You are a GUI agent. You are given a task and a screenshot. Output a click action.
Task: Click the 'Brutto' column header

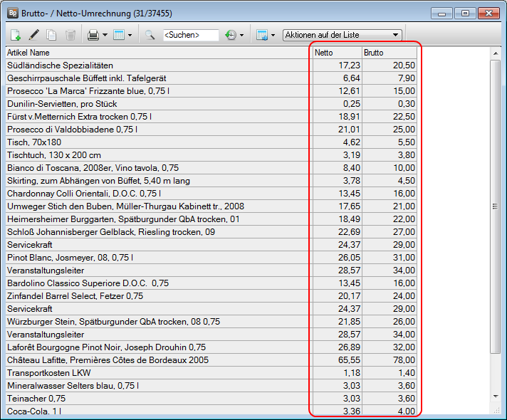pyautogui.click(x=388, y=53)
